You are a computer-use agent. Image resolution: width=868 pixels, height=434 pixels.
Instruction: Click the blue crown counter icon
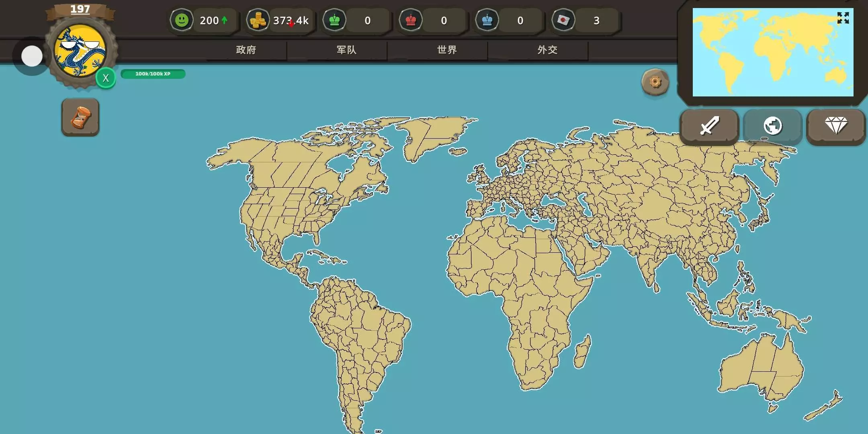click(x=487, y=20)
